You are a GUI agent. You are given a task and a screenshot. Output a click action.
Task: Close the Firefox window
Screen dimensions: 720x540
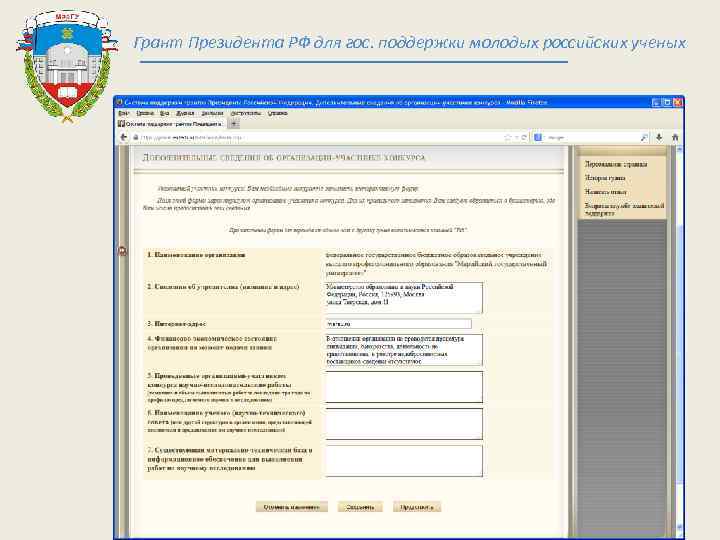point(677,102)
